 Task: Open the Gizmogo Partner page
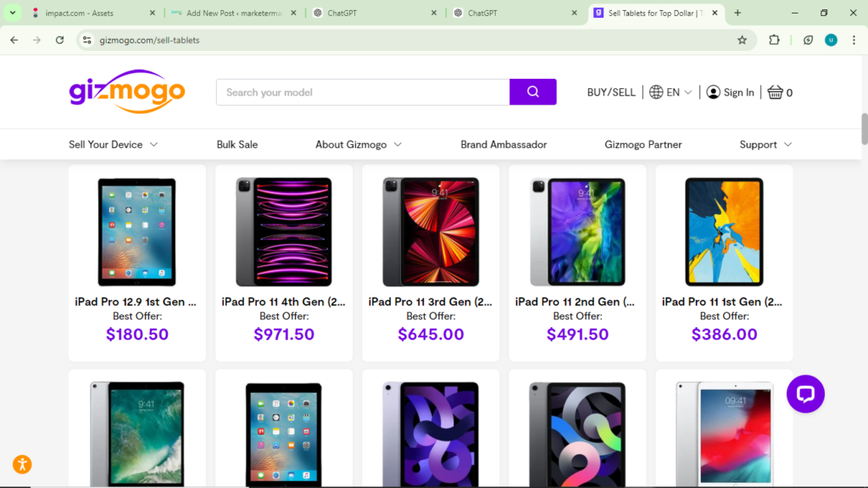[643, 144]
